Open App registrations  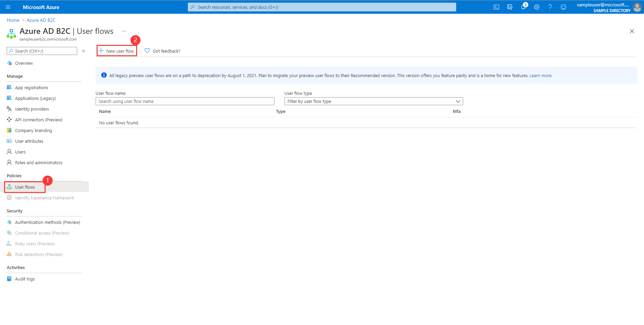[x=32, y=87]
